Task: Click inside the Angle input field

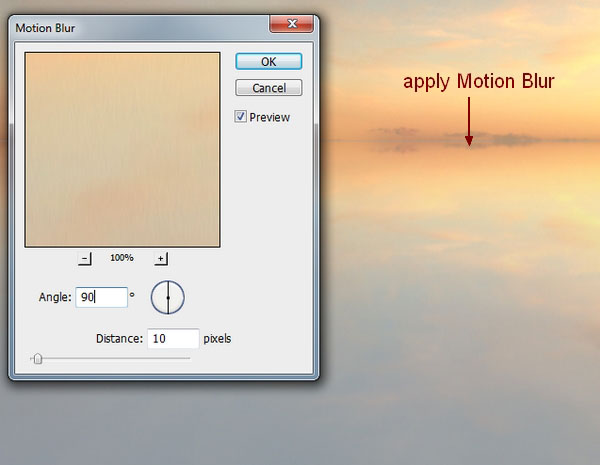Action: pos(101,297)
